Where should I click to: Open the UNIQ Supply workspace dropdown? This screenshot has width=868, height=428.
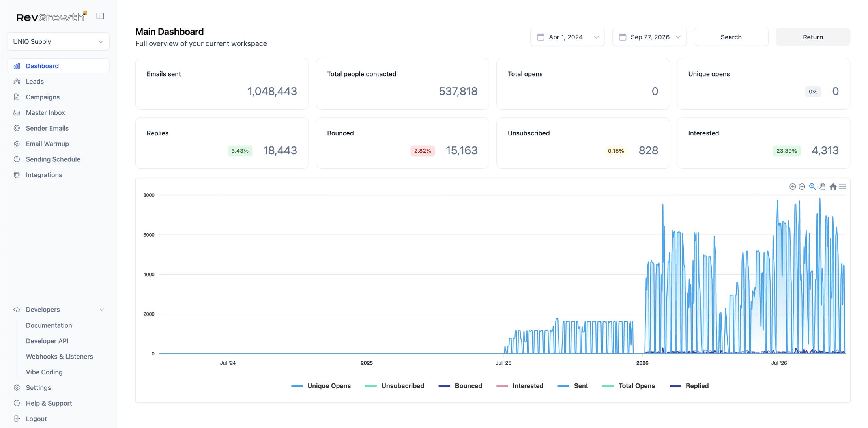58,41
